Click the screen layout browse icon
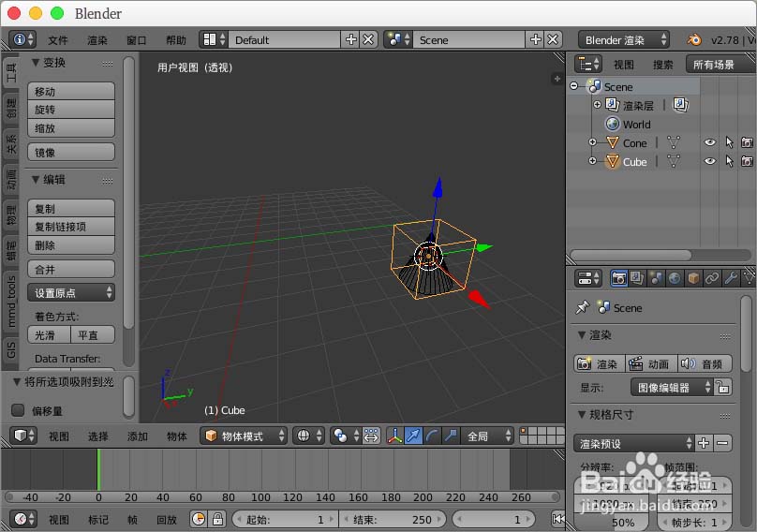The image size is (757, 532). [214, 39]
